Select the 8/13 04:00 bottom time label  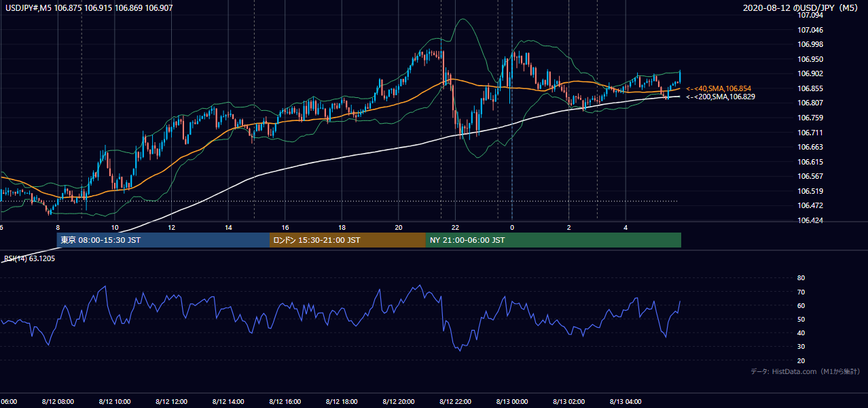pos(626,402)
